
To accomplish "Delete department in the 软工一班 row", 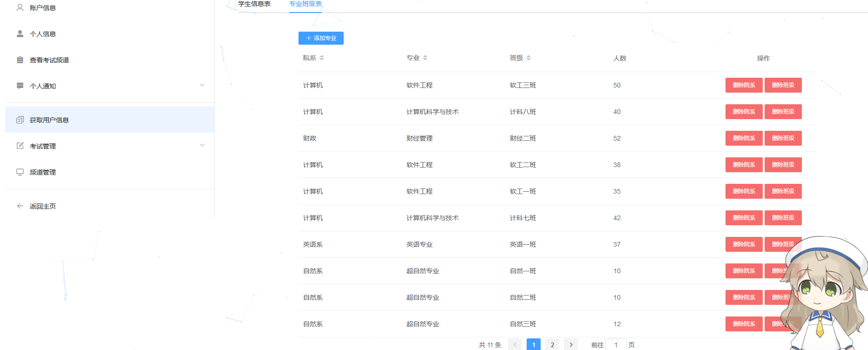I will pos(744,191).
